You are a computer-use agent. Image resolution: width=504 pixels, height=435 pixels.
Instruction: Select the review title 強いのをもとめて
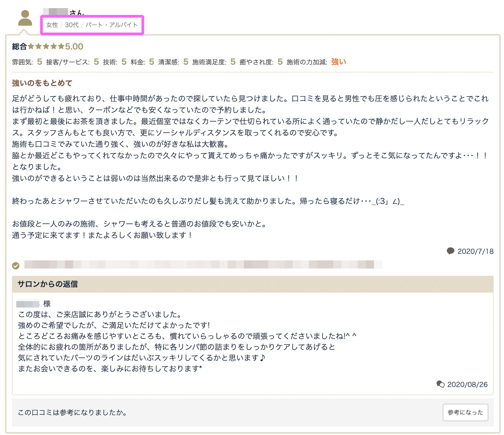click(x=42, y=83)
